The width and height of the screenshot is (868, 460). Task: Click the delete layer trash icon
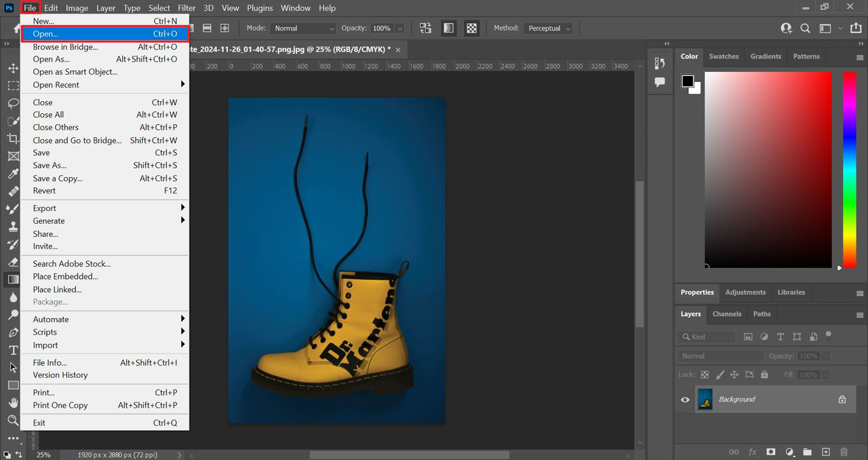coord(844,452)
